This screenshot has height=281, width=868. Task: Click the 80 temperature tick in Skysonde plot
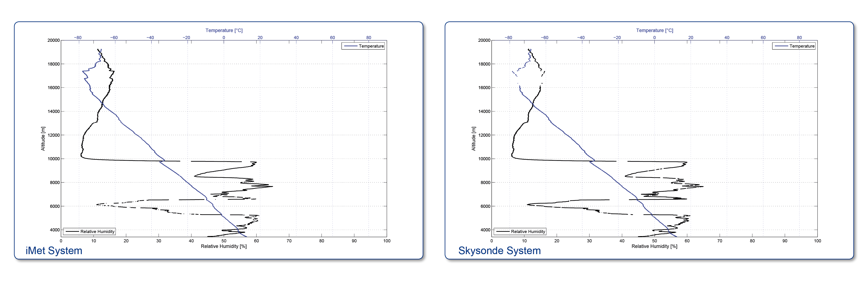[x=799, y=38]
